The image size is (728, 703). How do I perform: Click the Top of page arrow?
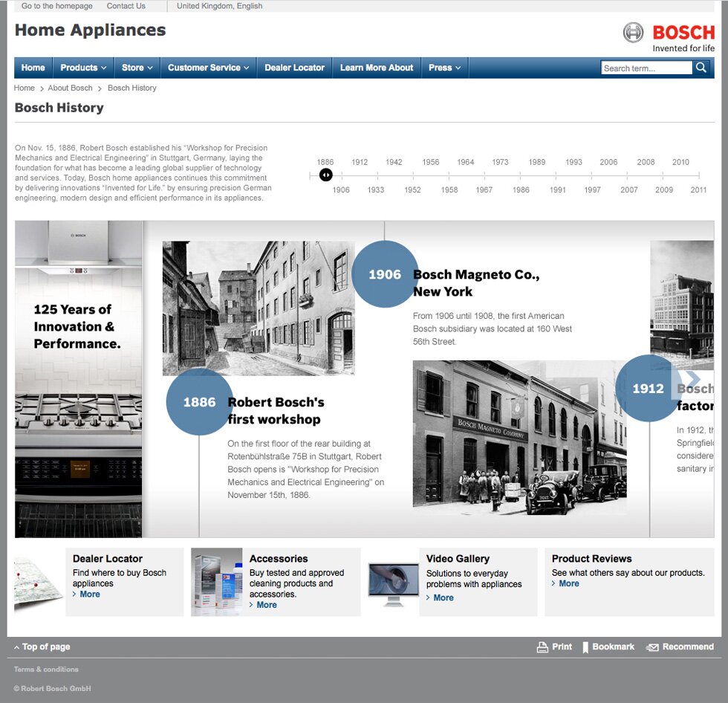click(16, 647)
